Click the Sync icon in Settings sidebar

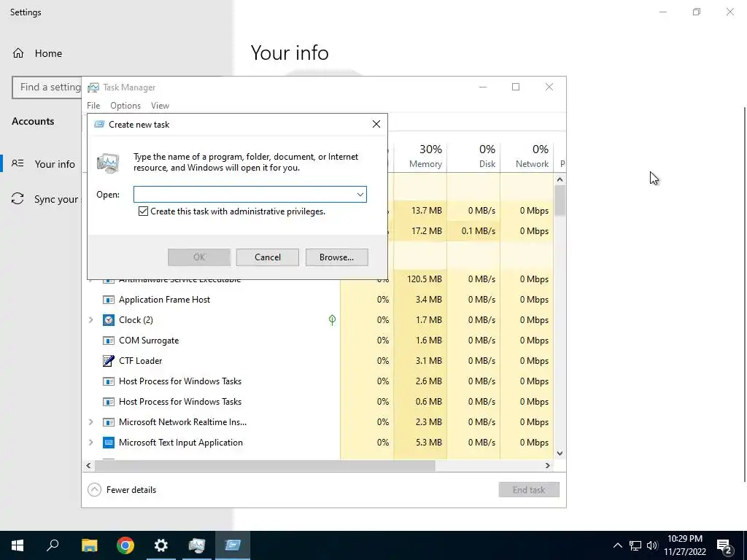[18, 198]
